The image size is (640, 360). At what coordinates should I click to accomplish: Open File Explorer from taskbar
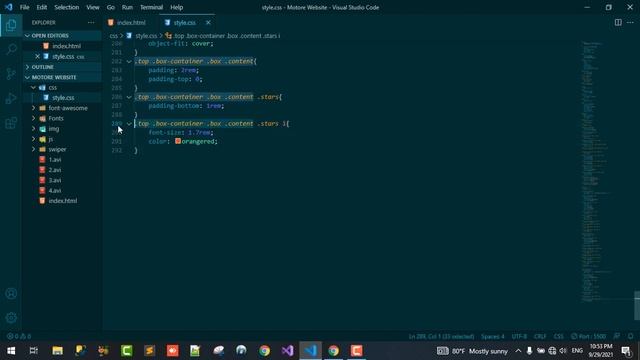point(57,351)
